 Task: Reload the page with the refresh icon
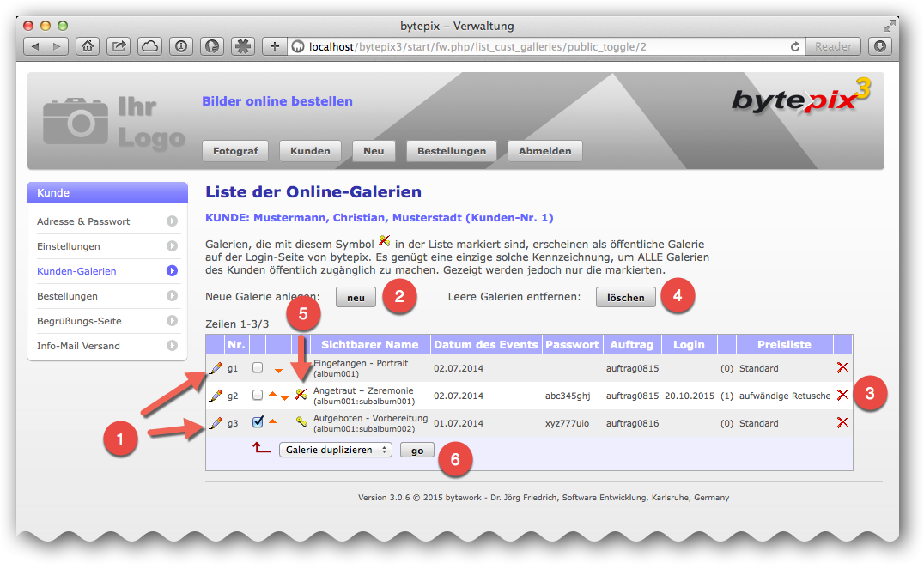[x=795, y=46]
